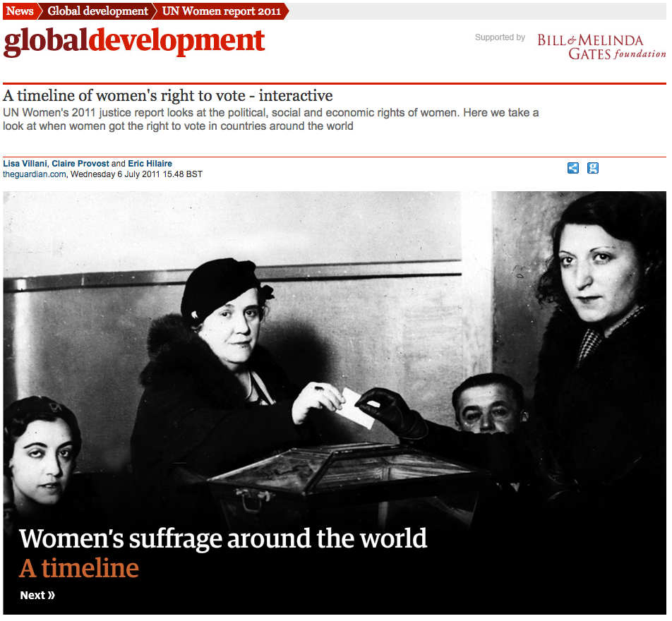Click the red News tab in the breadcrumb
This screenshot has height=621, width=672.
(x=19, y=11)
